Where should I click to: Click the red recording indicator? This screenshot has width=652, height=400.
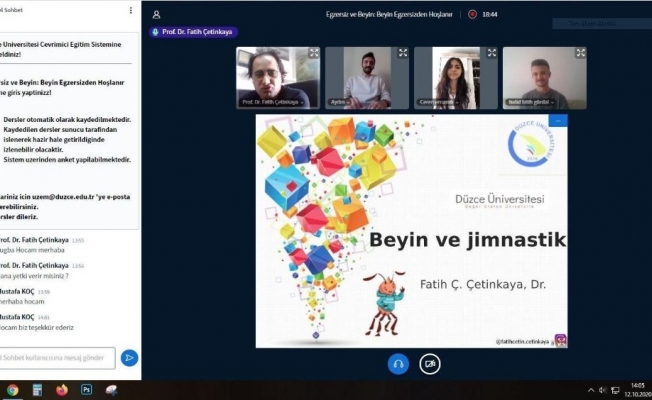474,15
